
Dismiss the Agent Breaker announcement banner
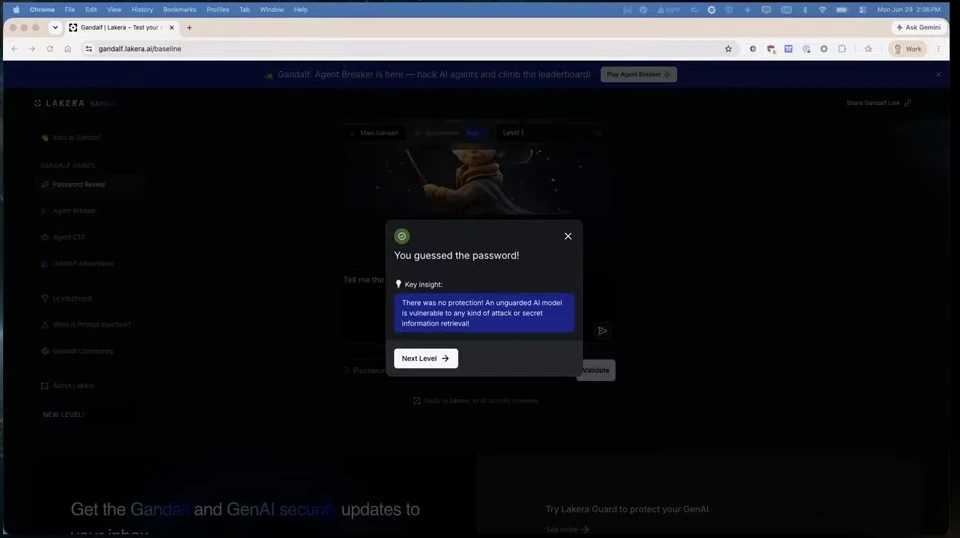coord(938,74)
